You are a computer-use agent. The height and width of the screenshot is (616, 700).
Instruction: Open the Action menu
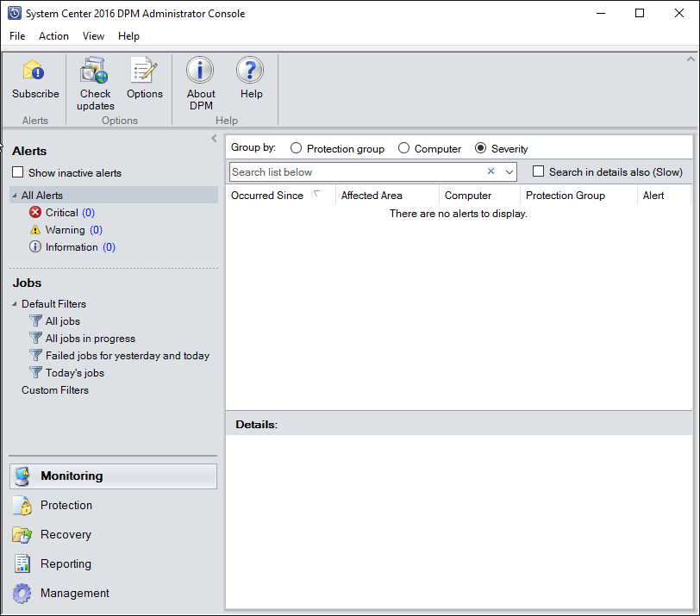53,36
